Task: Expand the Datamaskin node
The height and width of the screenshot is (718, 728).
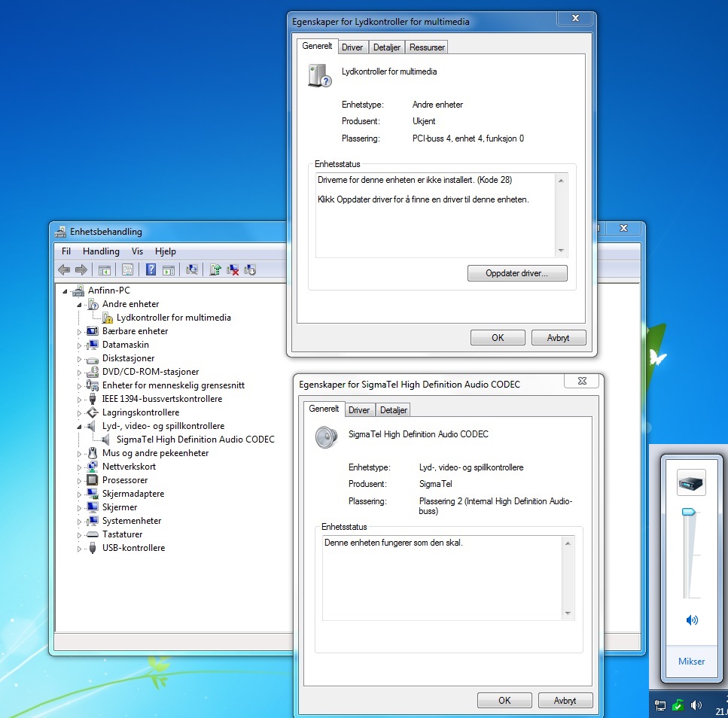Action: (x=79, y=345)
